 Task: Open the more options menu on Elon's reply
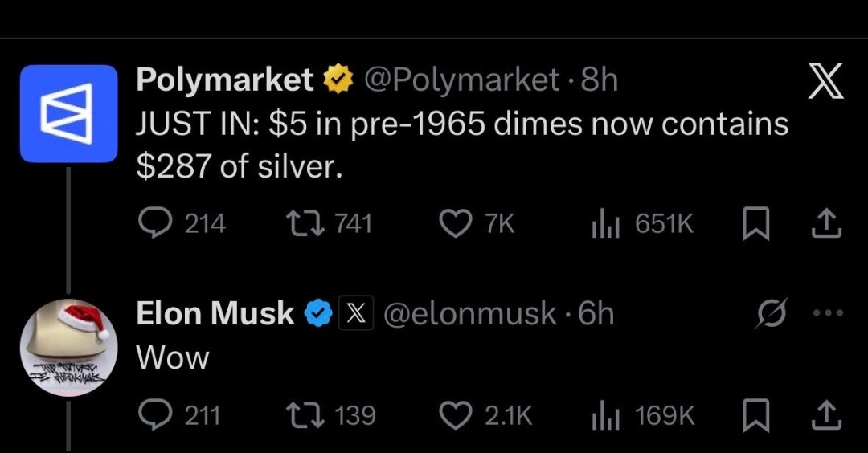[828, 313]
